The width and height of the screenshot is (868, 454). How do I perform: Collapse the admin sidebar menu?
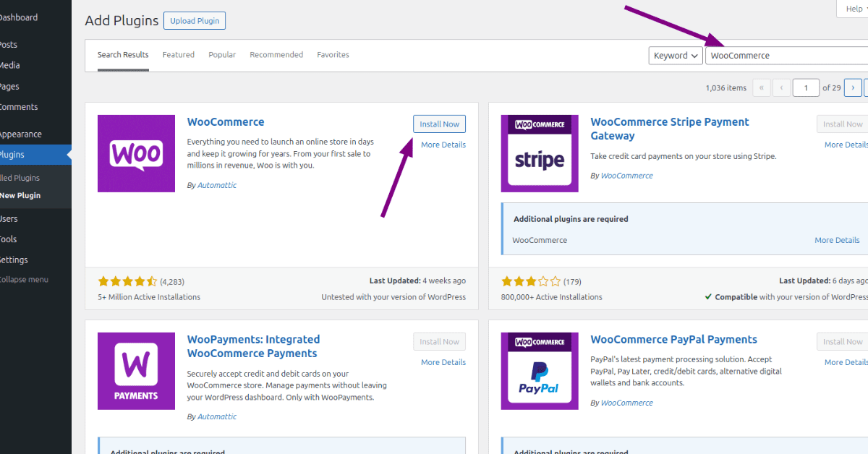23,280
